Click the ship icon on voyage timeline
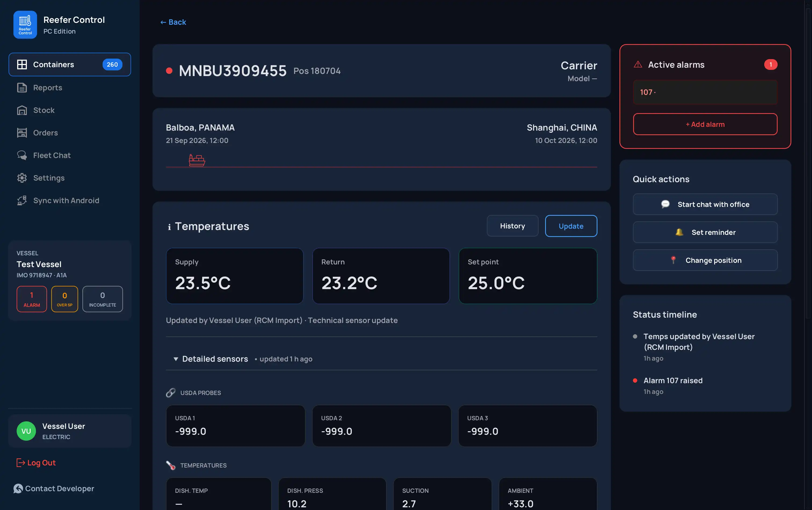Screen dimensions: 812x510 tap(197, 160)
